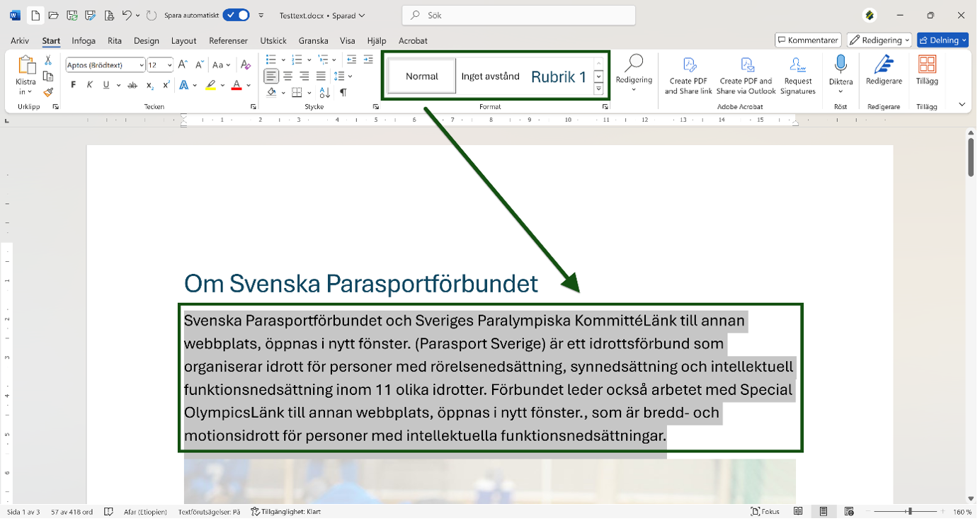Switch to the Acrobat tab
The width and height of the screenshot is (980, 521).
[x=413, y=41]
